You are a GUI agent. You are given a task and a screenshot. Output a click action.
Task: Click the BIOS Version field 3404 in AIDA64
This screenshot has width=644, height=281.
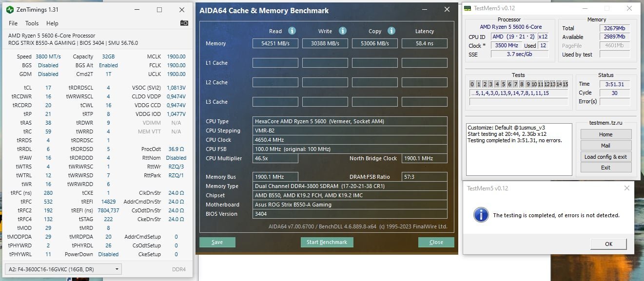pos(350,214)
